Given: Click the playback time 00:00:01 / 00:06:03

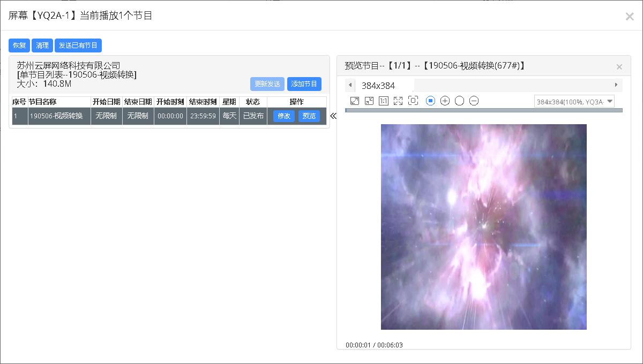Looking at the screenshot, I should pyautogui.click(x=374, y=345).
